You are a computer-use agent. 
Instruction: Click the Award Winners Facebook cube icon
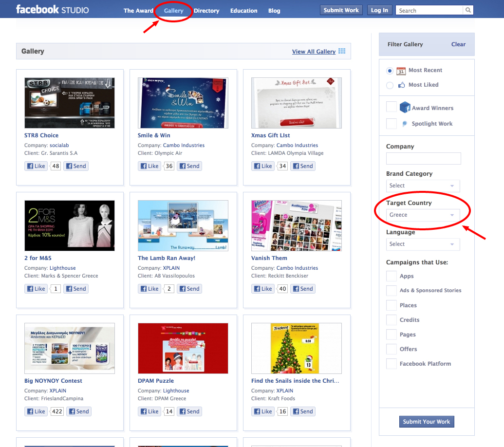click(405, 108)
